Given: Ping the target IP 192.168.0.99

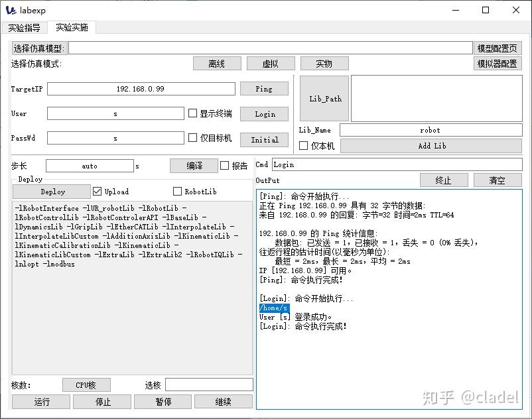Looking at the screenshot, I should tap(264, 89).
